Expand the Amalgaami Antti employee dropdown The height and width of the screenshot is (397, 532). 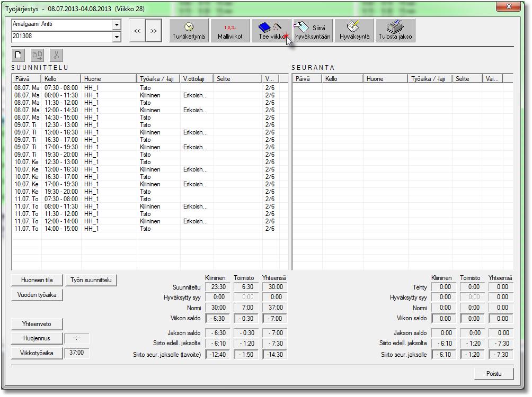click(117, 25)
